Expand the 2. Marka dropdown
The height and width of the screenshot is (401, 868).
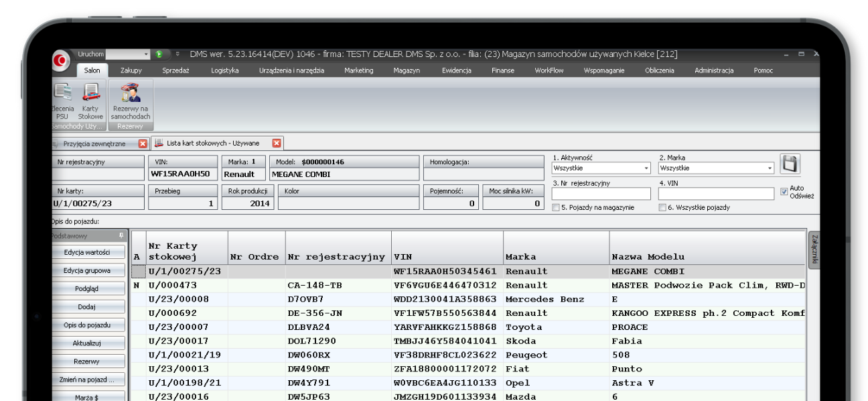[770, 168]
